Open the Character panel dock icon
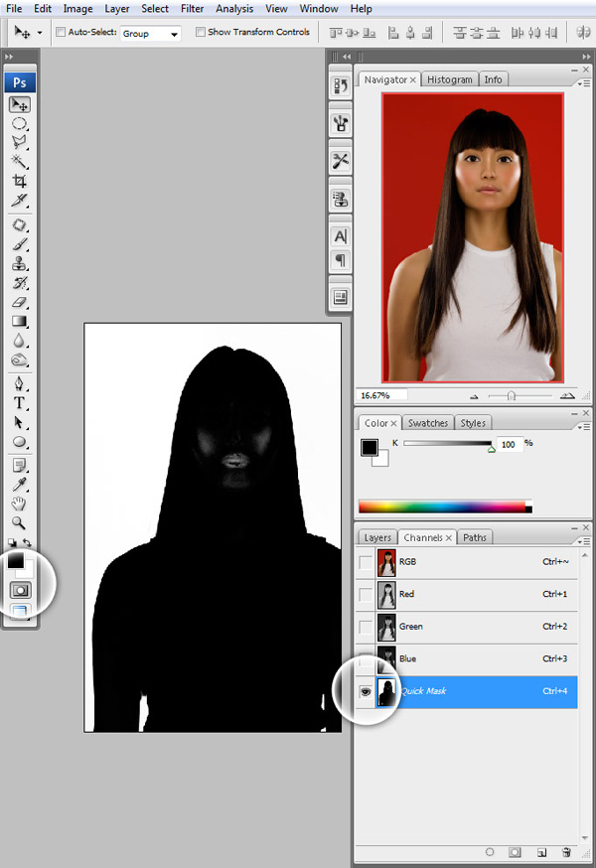This screenshot has width=596, height=868. point(340,236)
